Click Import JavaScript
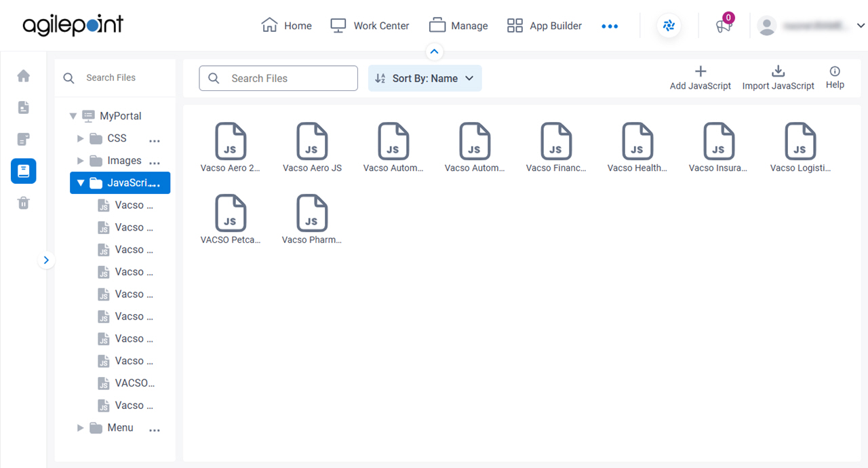The image size is (868, 468). tap(778, 78)
